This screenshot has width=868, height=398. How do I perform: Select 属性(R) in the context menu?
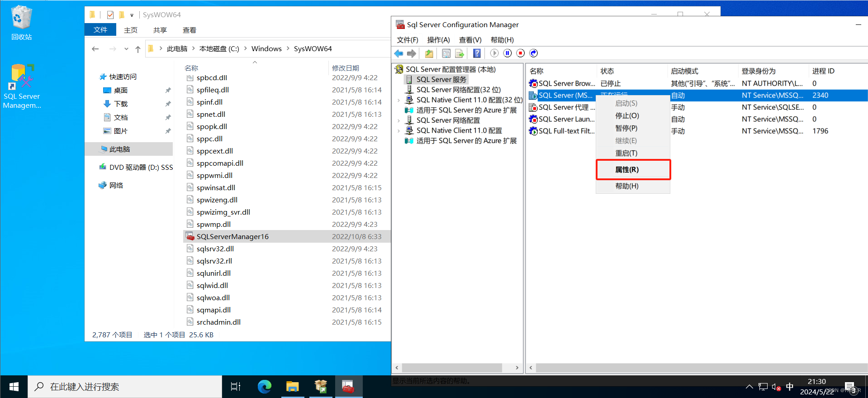pos(633,170)
